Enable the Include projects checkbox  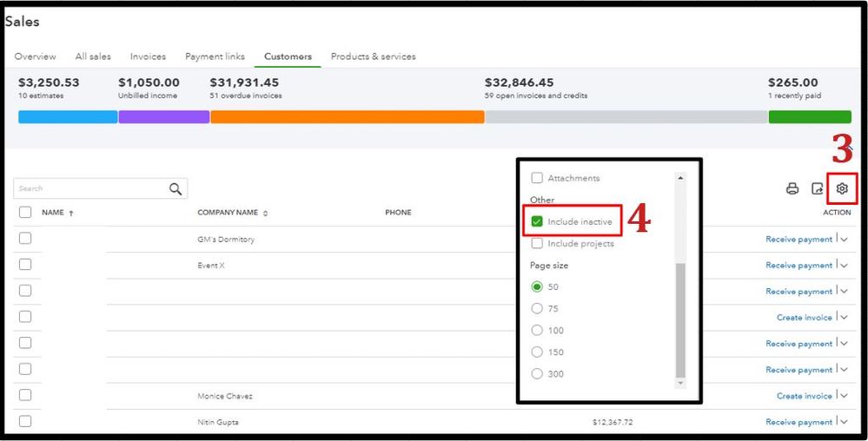click(536, 243)
